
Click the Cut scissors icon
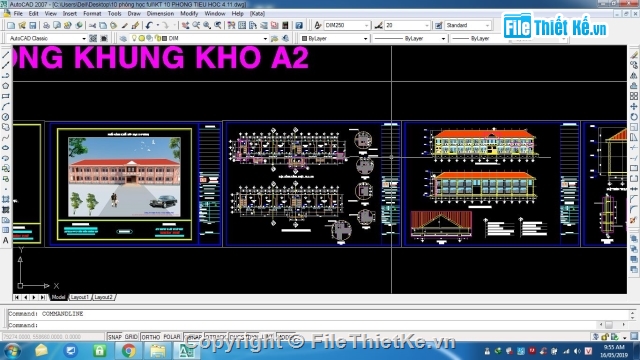coord(92,25)
